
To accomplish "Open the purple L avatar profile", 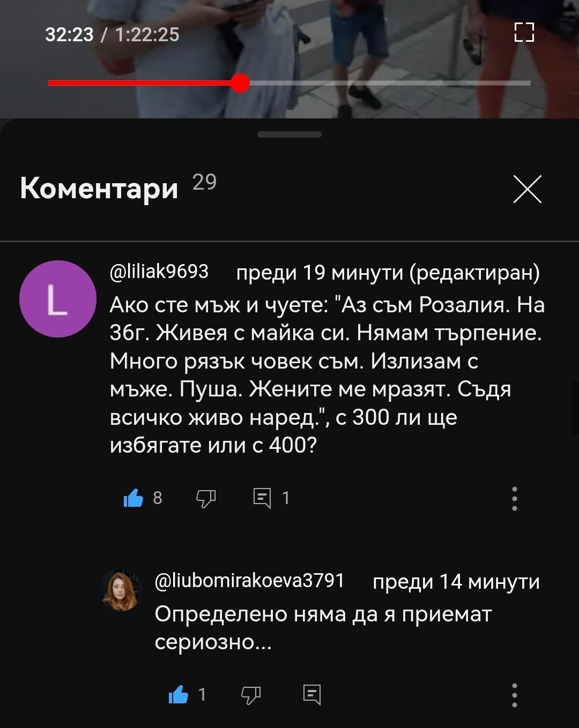I will (x=58, y=299).
